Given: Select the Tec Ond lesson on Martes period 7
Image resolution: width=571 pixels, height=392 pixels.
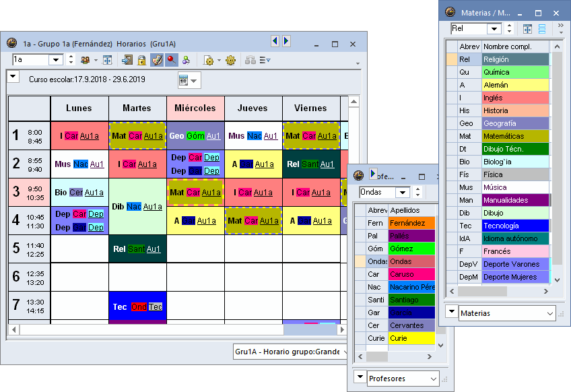Looking at the screenshot, I should tap(137, 307).
